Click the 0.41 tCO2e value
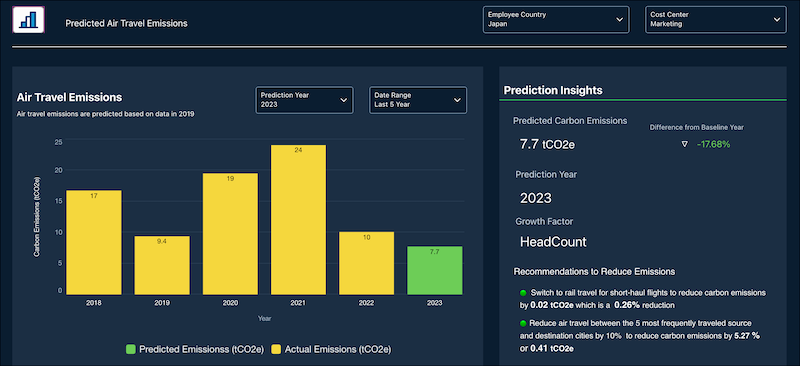The width and height of the screenshot is (800, 366). pos(552,349)
